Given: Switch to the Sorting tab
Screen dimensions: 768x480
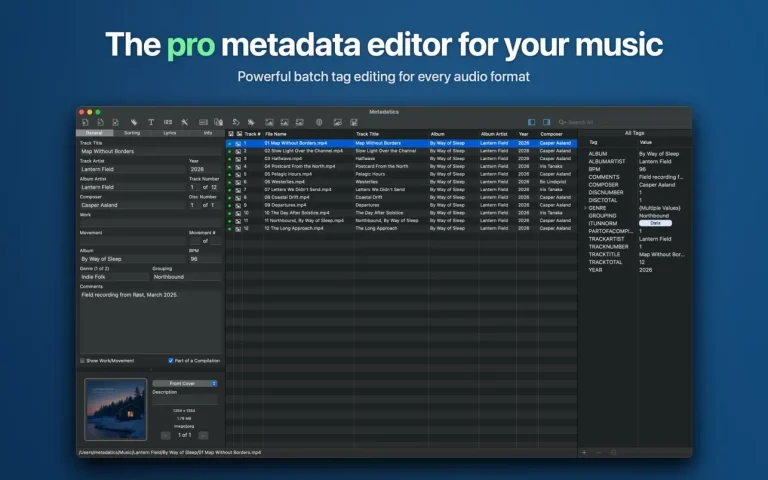Looking at the screenshot, I should (132, 133).
